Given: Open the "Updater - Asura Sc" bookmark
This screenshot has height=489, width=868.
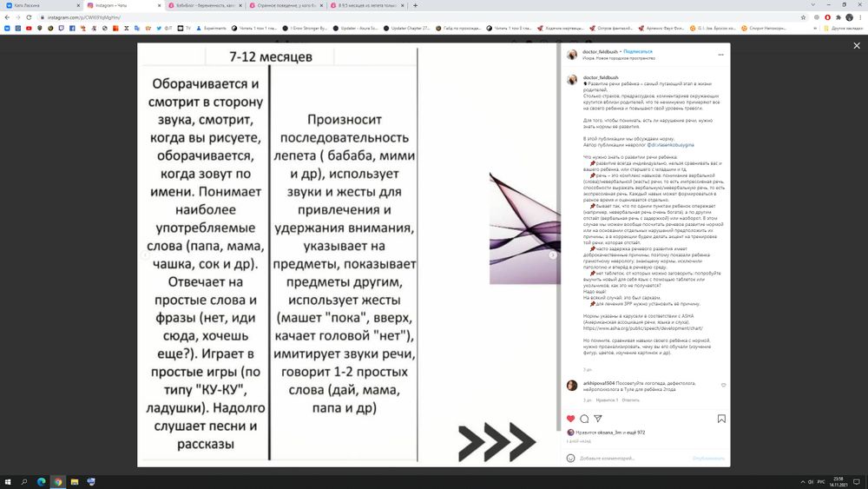Looking at the screenshot, I should [x=355, y=28].
